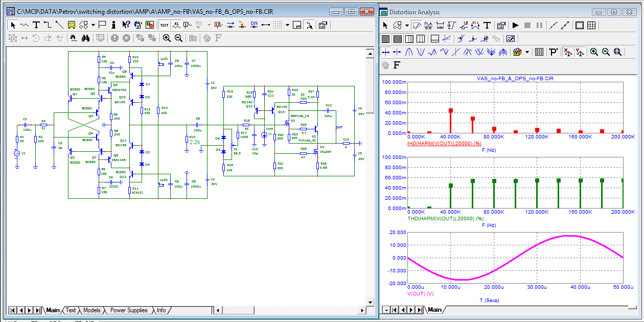Click the 'P' performance icon
644x322 pixels.
pyautogui.click(x=554, y=52)
